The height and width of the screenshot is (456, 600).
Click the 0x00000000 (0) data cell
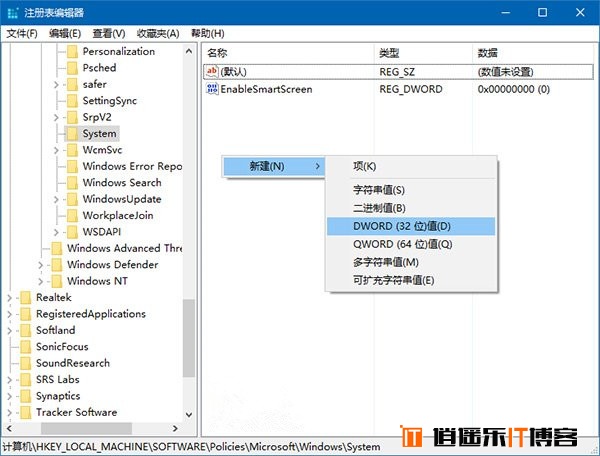(x=514, y=89)
